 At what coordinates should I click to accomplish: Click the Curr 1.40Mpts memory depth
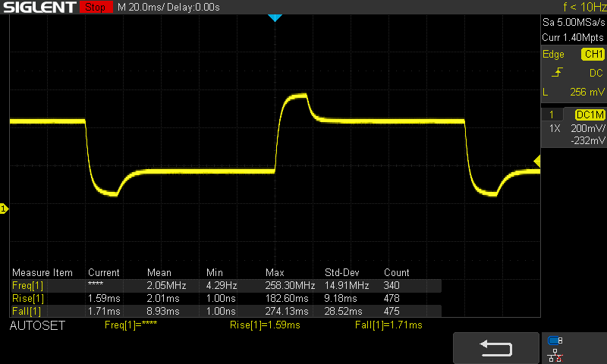point(573,37)
